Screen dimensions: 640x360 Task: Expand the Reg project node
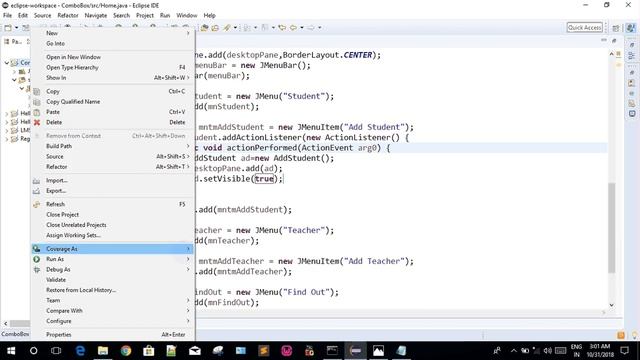tap(7, 139)
